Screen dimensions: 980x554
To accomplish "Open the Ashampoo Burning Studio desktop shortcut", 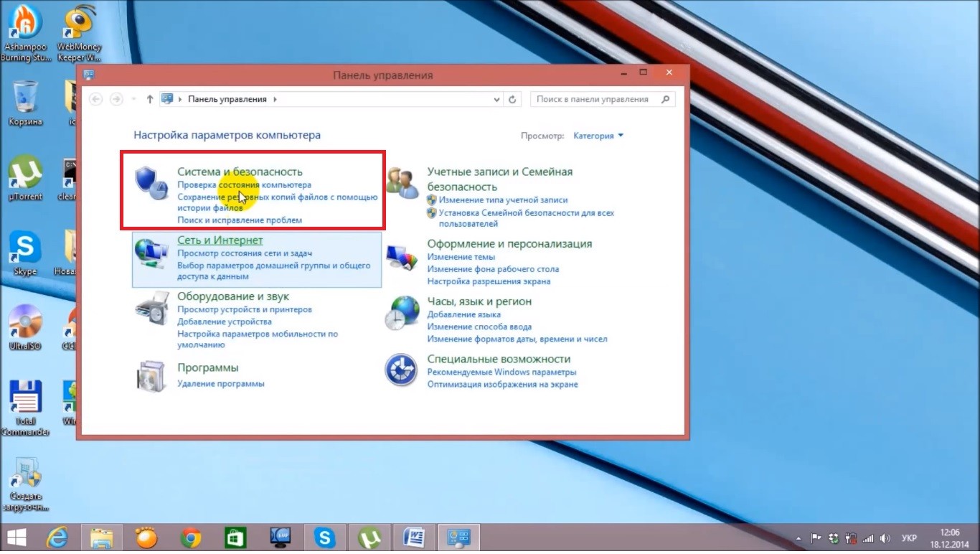I will (x=25, y=34).
